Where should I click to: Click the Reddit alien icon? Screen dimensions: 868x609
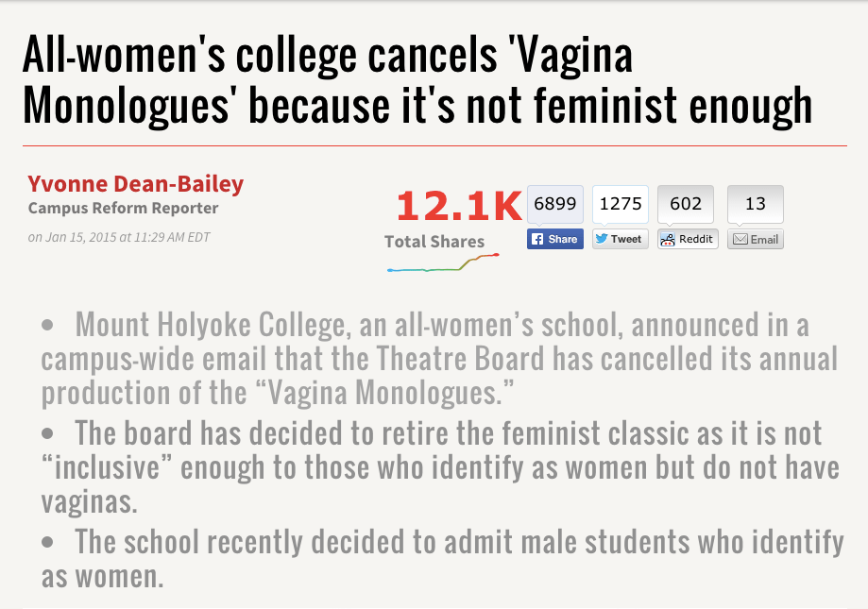668,239
